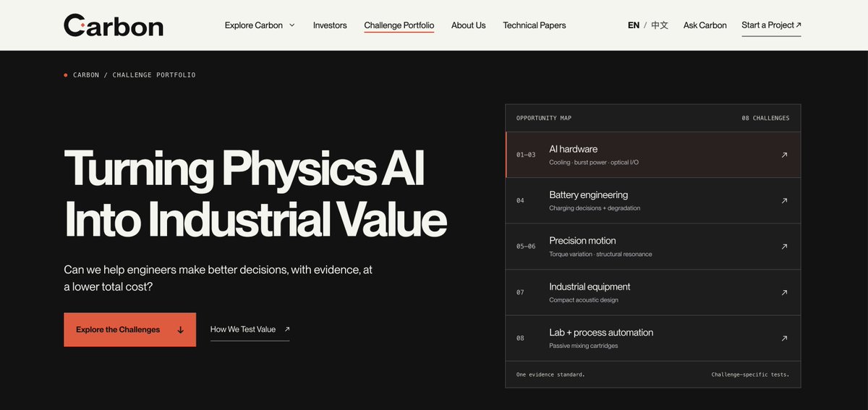Click the Lab + process automation title text
Image resolution: width=868 pixels, height=410 pixels.
pos(601,333)
